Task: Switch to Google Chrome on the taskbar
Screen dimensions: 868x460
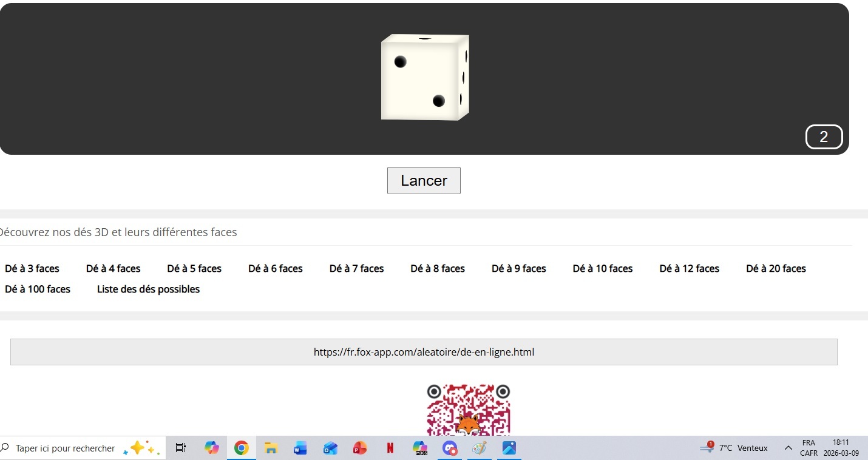Action: [242, 448]
